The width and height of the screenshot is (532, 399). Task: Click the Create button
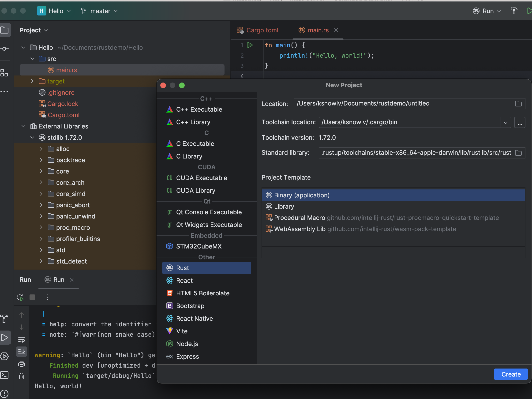click(x=511, y=374)
